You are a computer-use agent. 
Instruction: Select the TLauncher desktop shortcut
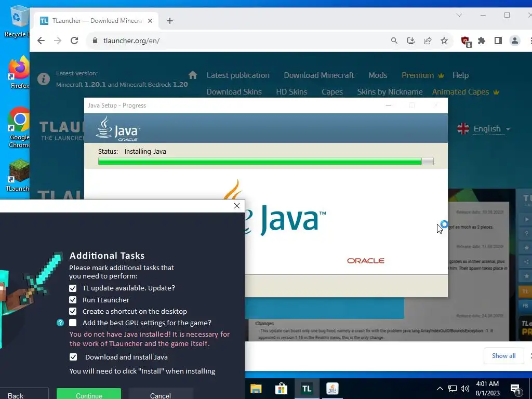pyautogui.click(x=18, y=176)
